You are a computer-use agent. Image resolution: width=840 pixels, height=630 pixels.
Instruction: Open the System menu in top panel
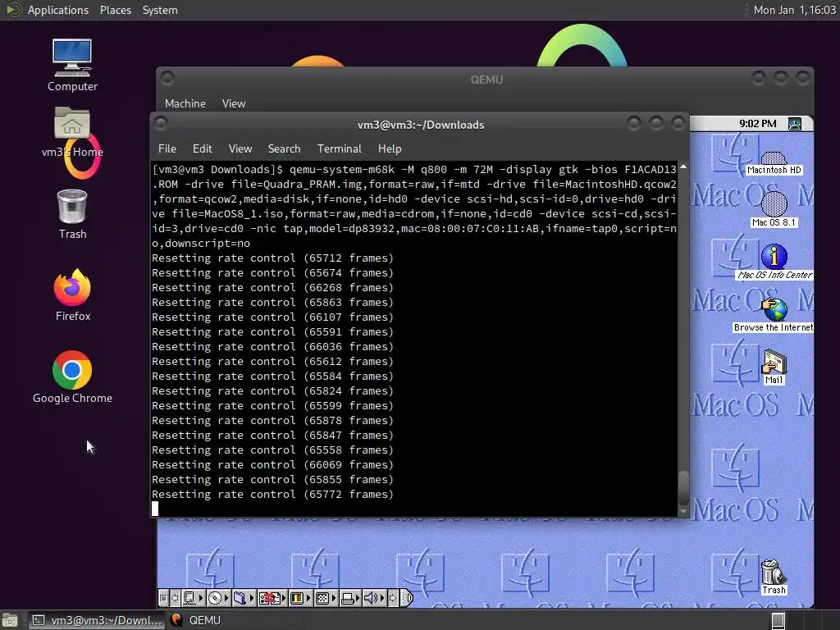click(x=160, y=10)
